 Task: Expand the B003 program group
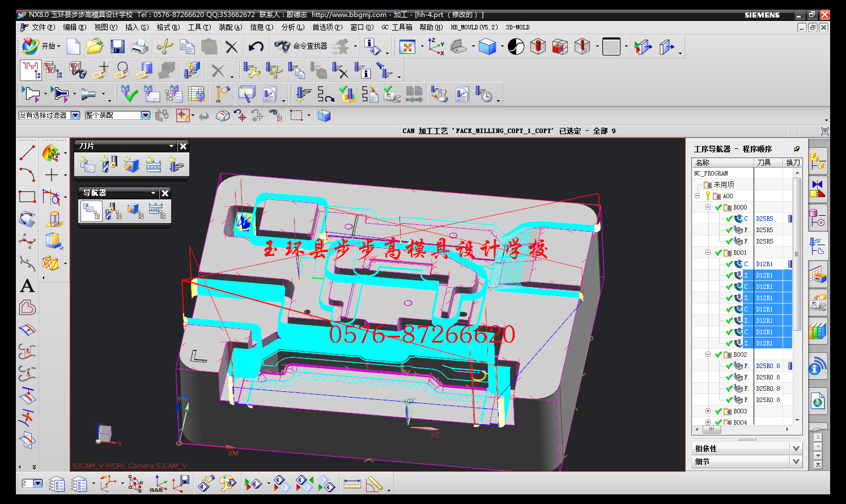(x=708, y=411)
